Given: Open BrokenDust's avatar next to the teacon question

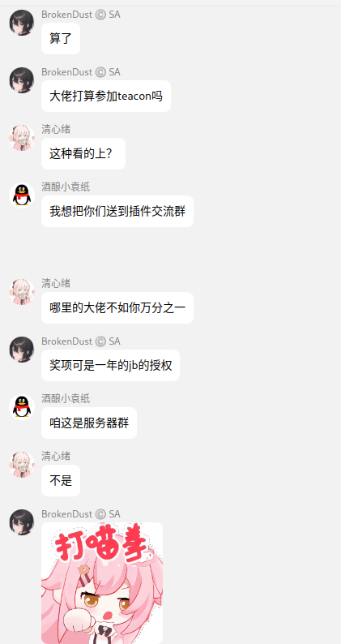Looking at the screenshot, I should pos(22,80).
